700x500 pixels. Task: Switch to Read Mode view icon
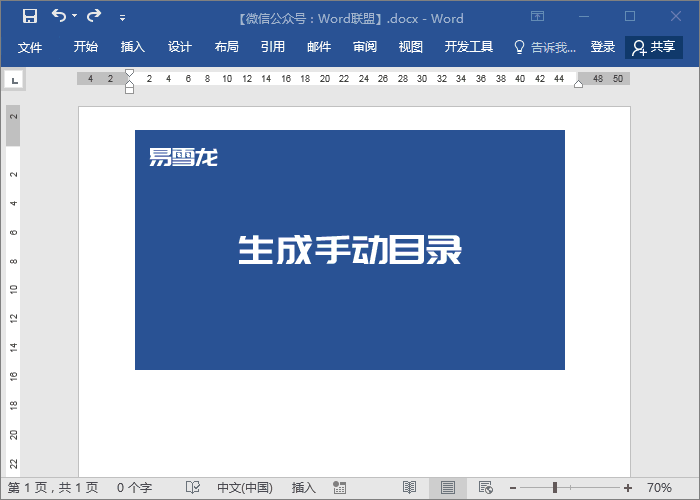click(409, 488)
